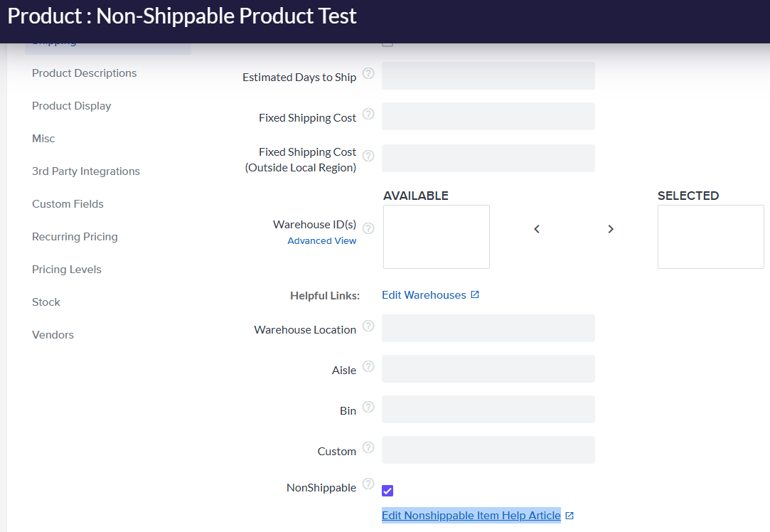Uncheck the NonShippable checkbox
Viewport: 770px width, 532px height.
387,491
